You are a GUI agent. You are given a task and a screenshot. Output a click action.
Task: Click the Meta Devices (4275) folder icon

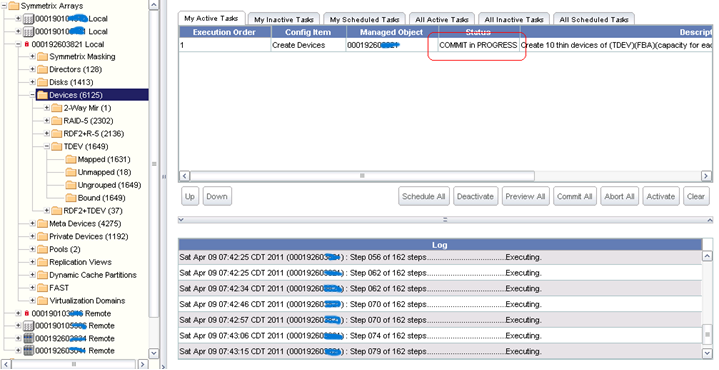click(43, 224)
